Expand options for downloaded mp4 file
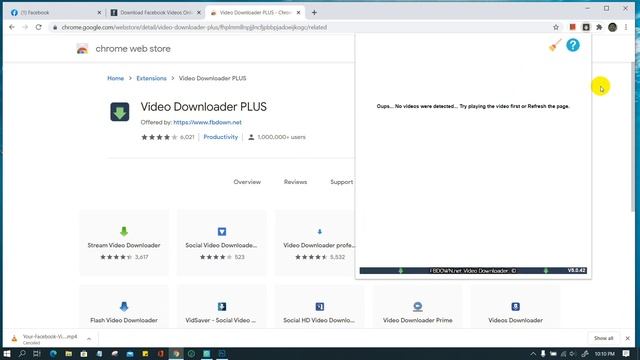 point(89,339)
